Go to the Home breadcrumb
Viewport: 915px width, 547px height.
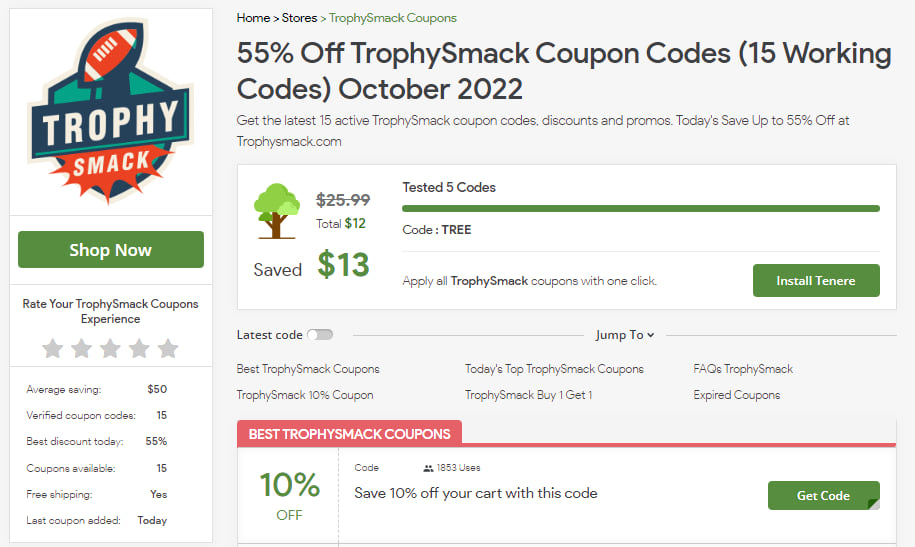point(253,18)
